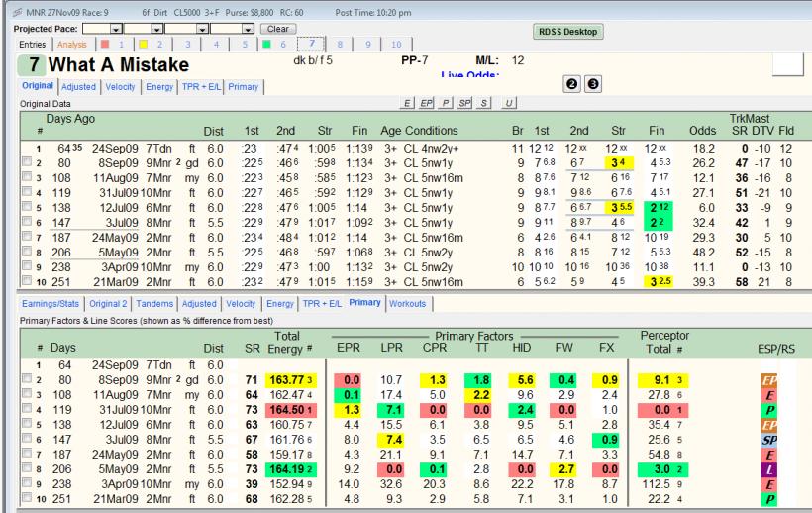The height and width of the screenshot is (513, 812).
Task: Open the third Projected Pace dropdown
Action: 202,29
